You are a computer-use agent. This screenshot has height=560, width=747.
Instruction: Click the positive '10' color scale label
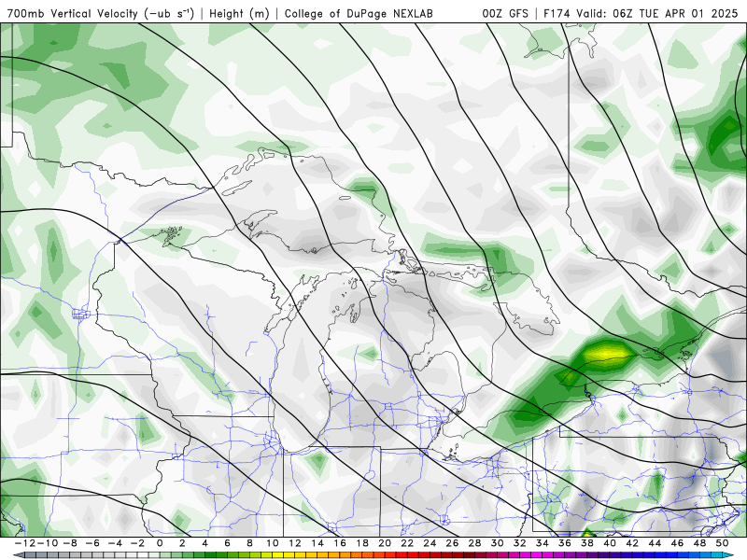click(273, 543)
